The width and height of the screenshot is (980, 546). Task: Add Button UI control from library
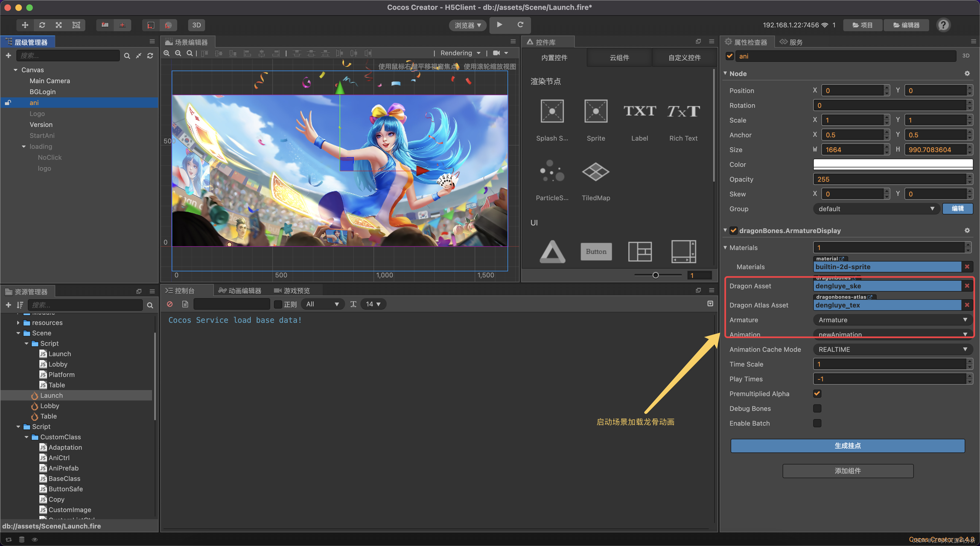pos(596,251)
